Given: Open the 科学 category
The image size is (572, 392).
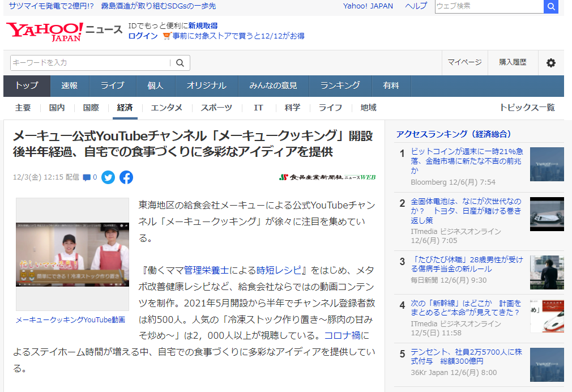Looking at the screenshot, I should (x=293, y=108).
